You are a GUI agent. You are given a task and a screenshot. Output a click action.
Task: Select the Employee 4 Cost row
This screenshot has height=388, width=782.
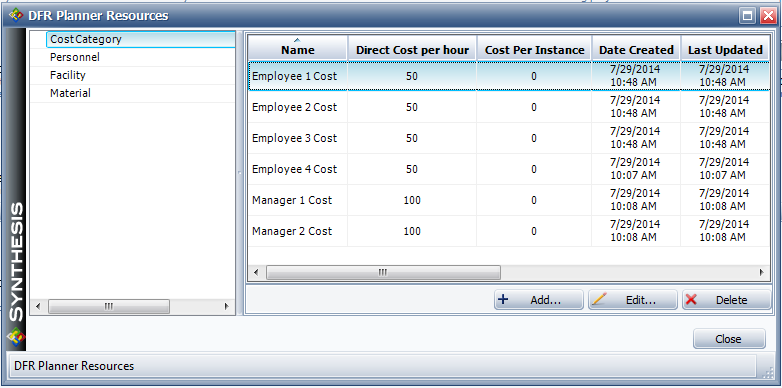(x=509, y=169)
